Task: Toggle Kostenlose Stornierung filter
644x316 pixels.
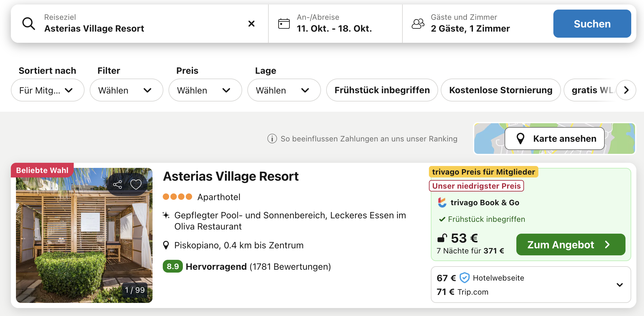Action: coord(501,90)
